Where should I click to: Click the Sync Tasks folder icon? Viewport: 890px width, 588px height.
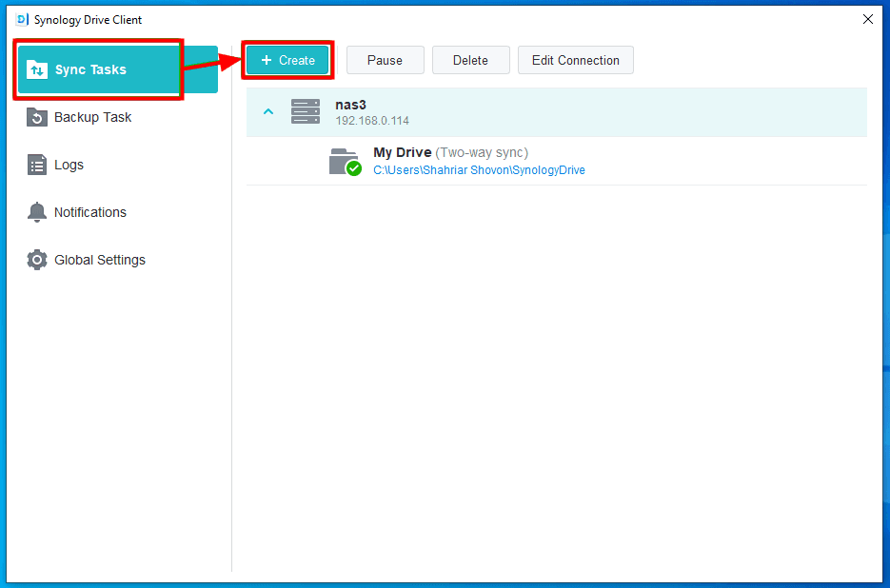(37, 69)
